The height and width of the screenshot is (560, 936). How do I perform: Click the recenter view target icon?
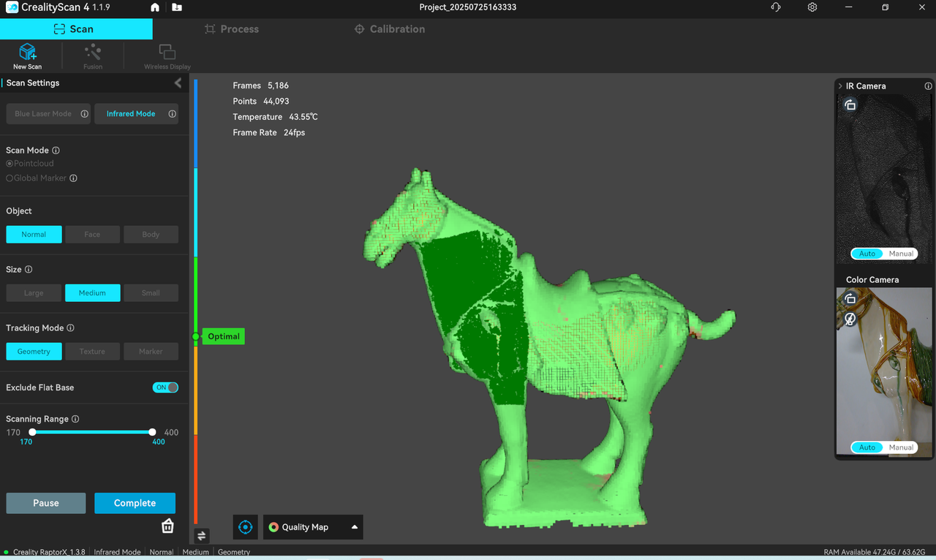(x=246, y=527)
